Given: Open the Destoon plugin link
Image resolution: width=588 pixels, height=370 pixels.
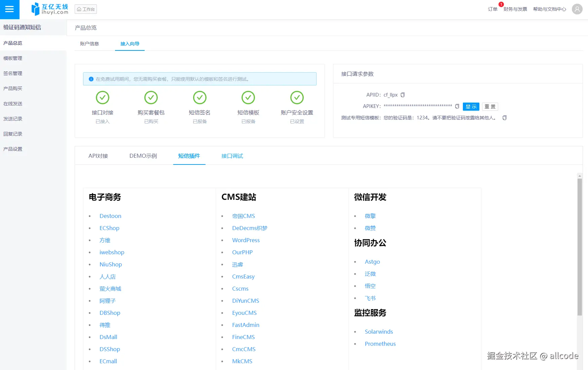Looking at the screenshot, I should tap(110, 216).
